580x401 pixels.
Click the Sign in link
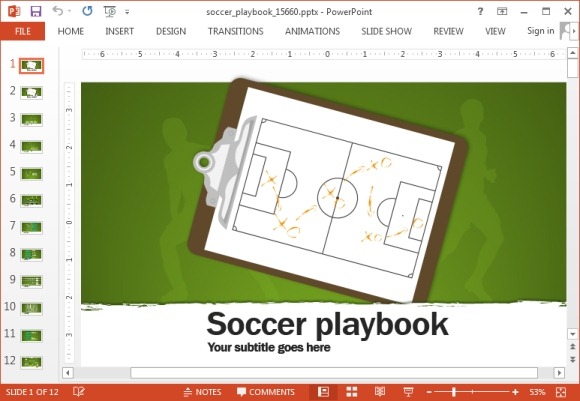tap(540, 31)
